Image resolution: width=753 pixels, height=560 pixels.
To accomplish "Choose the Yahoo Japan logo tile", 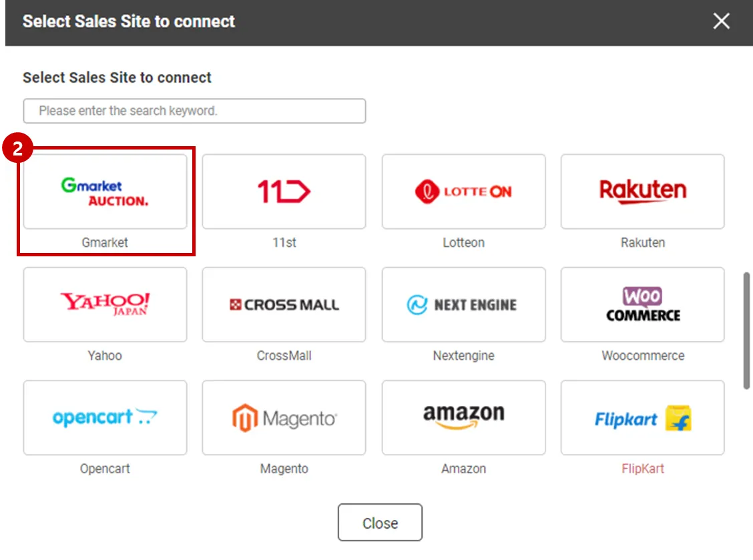I will (105, 304).
